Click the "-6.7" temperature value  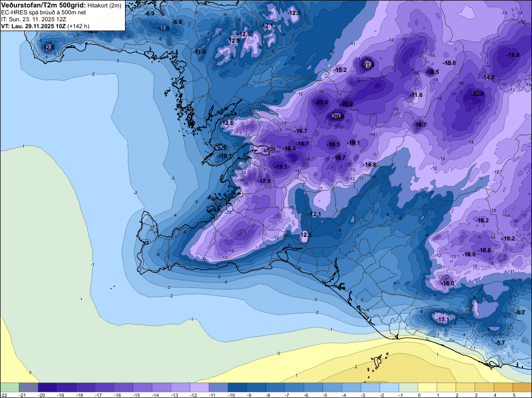click(520, 312)
